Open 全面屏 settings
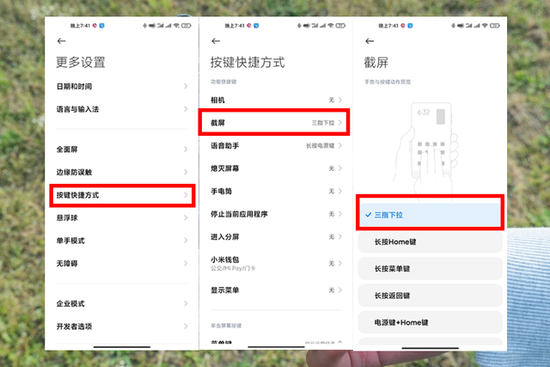Image resolution: width=550 pixels, height=367 pixels. click(x=122, y=149)
